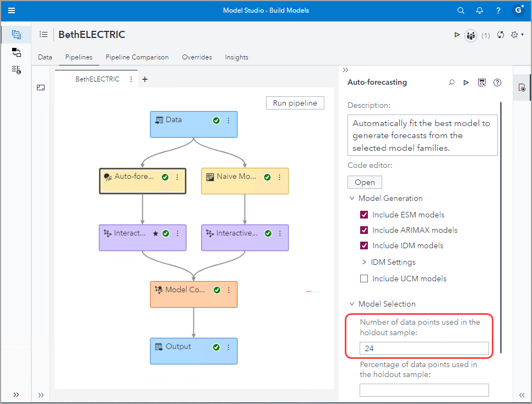
Task: Open notifications bell icon
Action: tap(480, 10)
